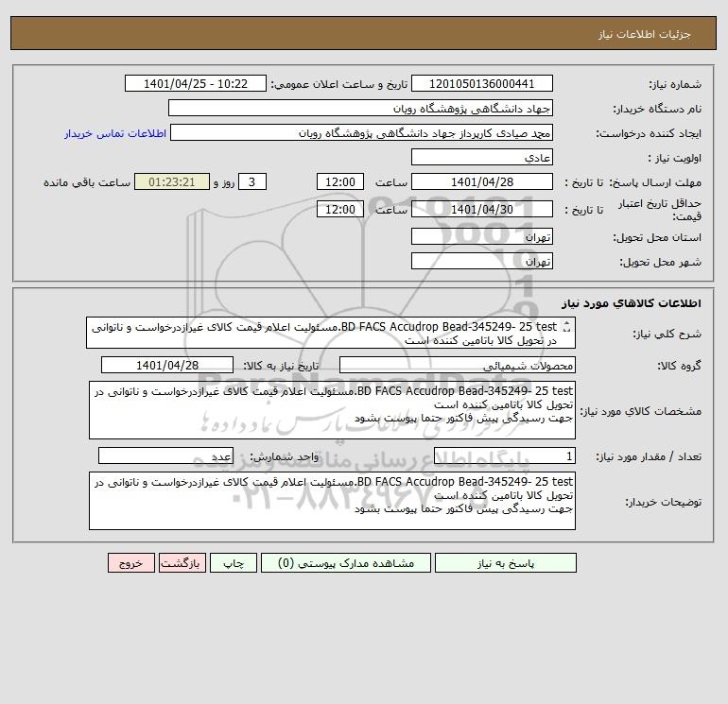Viewport: 728px width, 704px height.
Task: Click the استان محل تحویل field تهران
Action: 482,236
